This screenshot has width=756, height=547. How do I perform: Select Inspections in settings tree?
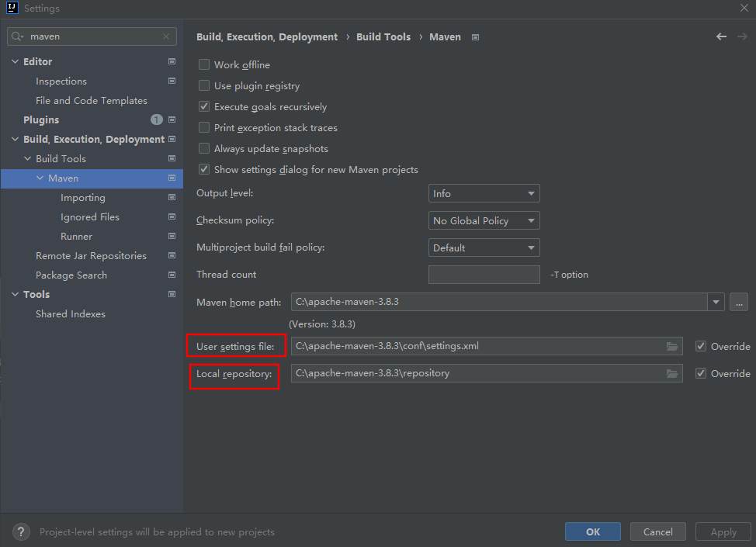tap(61, 81)
